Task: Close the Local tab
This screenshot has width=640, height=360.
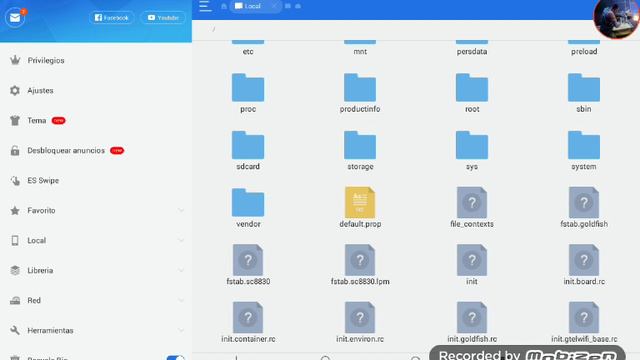Action: (x=274, y=6)
